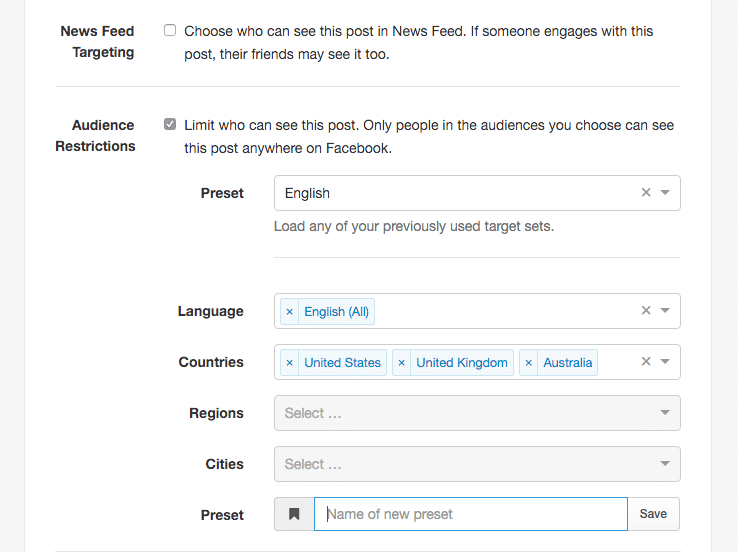Viewport: 738px width, 552px height.
Task: Remove the Australia country tag
Action: coord(529,362)
